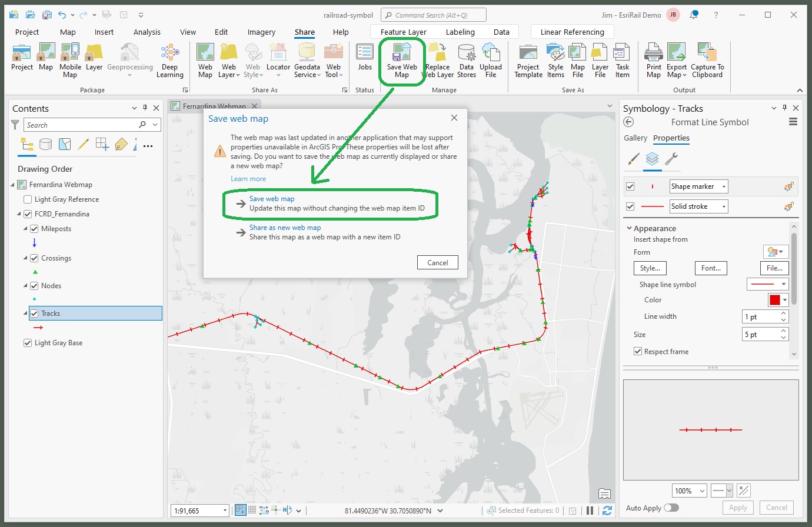This screenshot has width=812, height=527.
Task: Collapse the Appearance section
Action: (x=630, y=228)
